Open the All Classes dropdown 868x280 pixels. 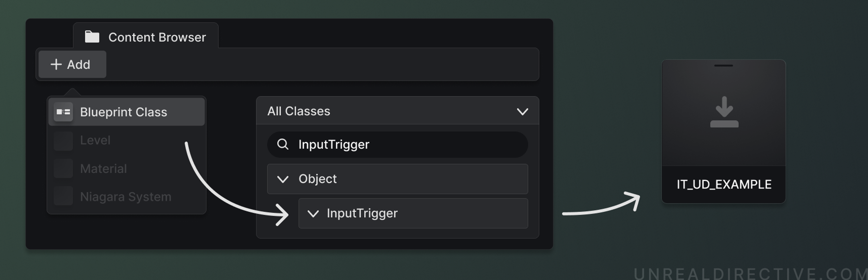coord(523,111)
